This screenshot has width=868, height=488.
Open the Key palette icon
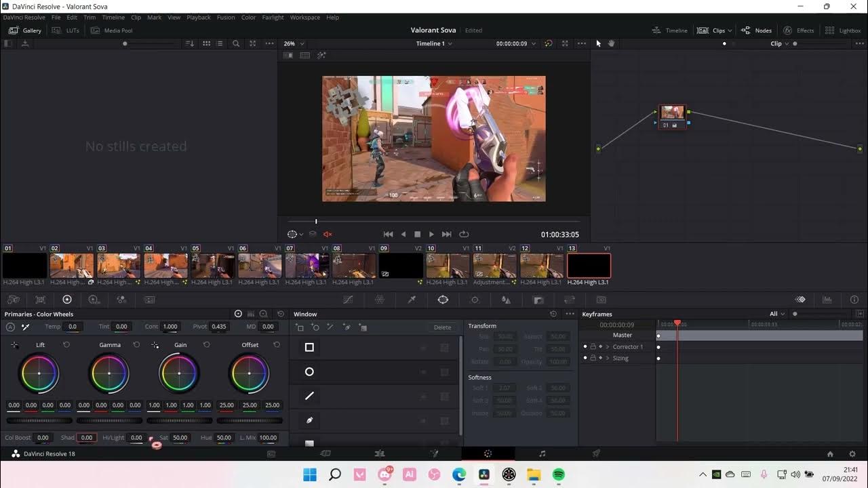click(x=538, y=300)
